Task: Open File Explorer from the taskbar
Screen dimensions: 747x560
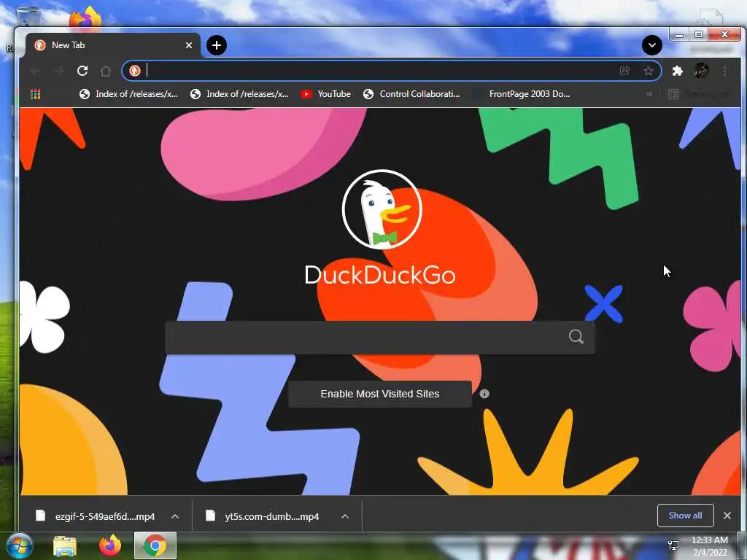Action: click(x=65, y=546)
